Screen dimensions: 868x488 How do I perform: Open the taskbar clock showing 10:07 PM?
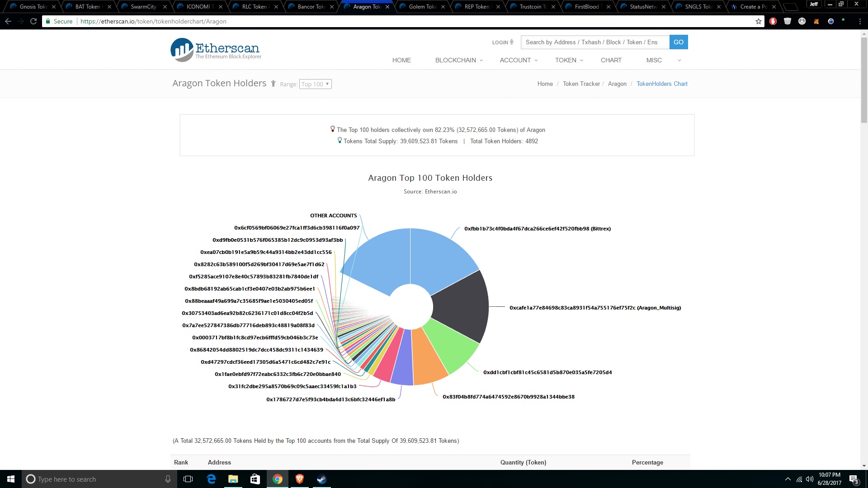click(829, 479)
